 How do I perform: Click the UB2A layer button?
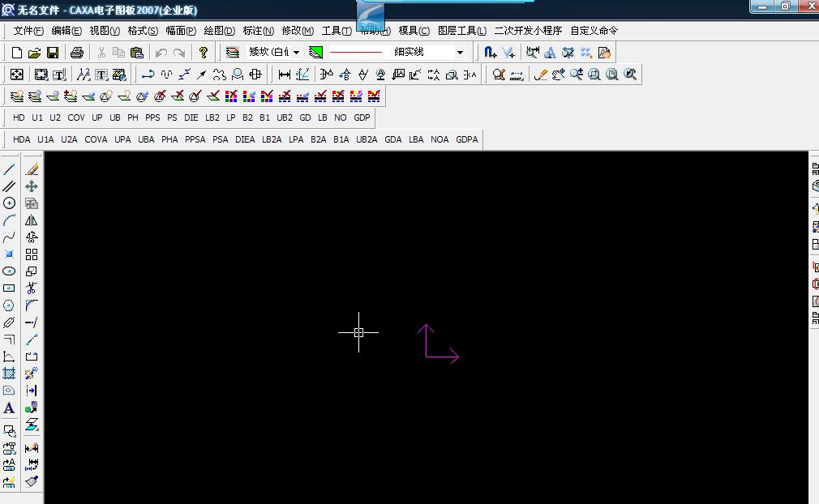(367, 139)
